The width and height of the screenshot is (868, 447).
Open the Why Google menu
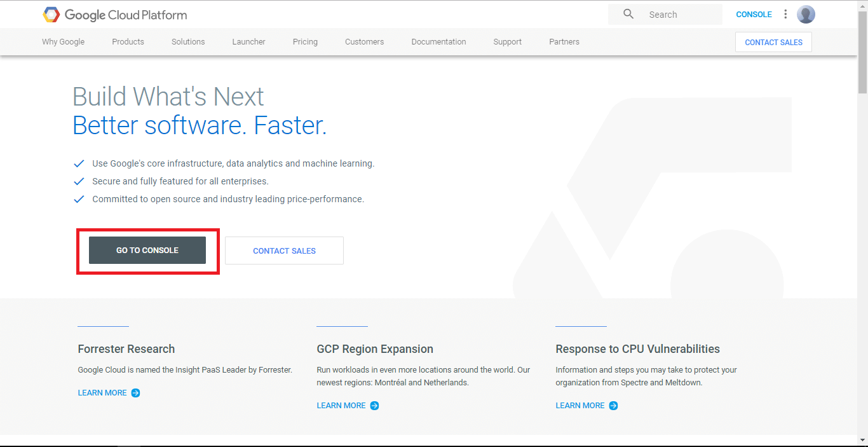point(63,42)
